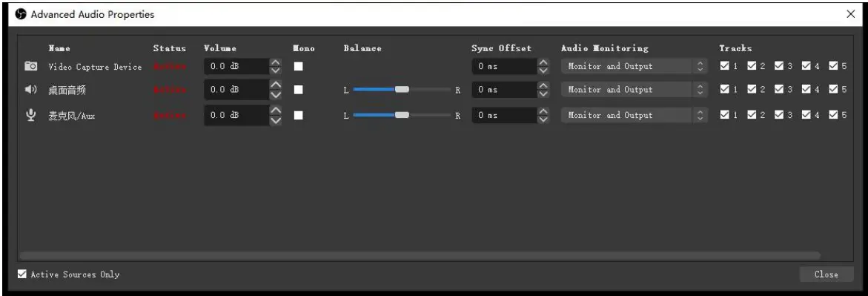Click the Active status of 桌面音频
Screen dimensions: 868x296
pos(170,90)
